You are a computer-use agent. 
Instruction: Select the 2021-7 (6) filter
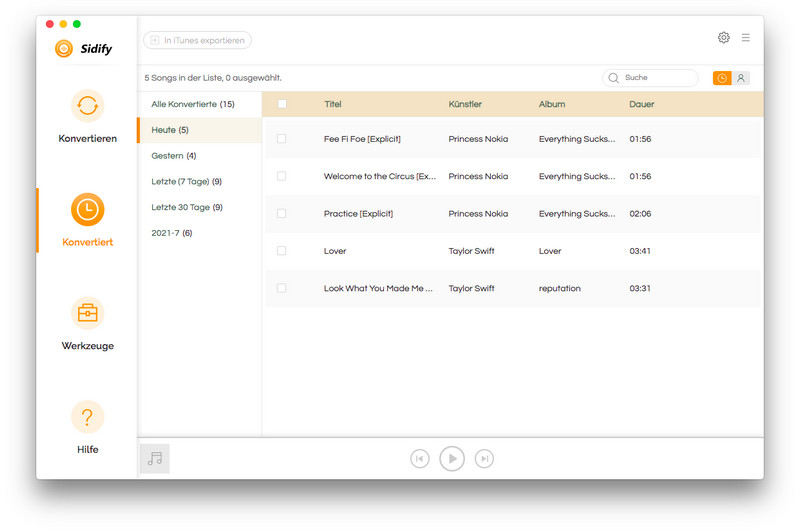point(199,233)
